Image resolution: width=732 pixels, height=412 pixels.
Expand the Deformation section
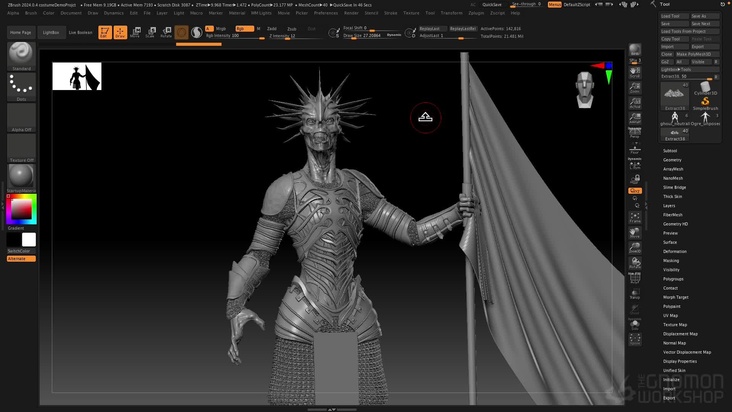pyautogui.click(x=675, y=251)
